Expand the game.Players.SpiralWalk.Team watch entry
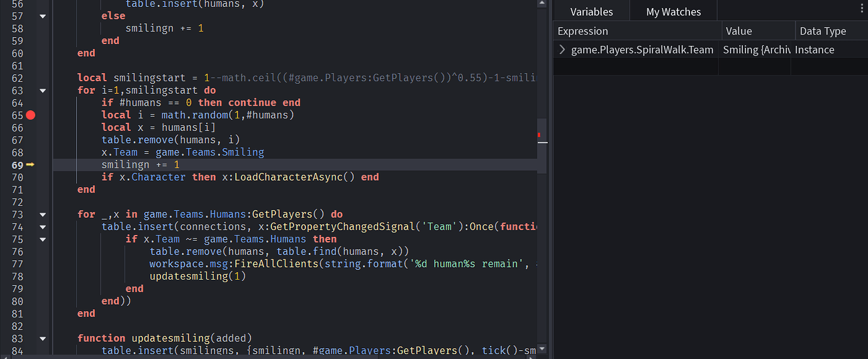Image resolution: width=868 pixels, height=359 pixels. pos(562,50)
